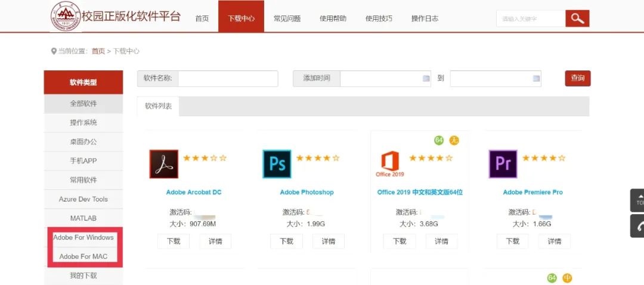This screenshot has height=285, width=644.
Task: Focus the header keyword search box
Action: tap(531, 18)
